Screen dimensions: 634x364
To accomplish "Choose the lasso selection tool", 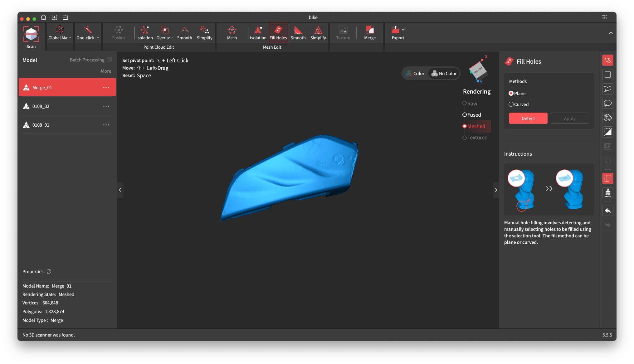I will point(607,103).
